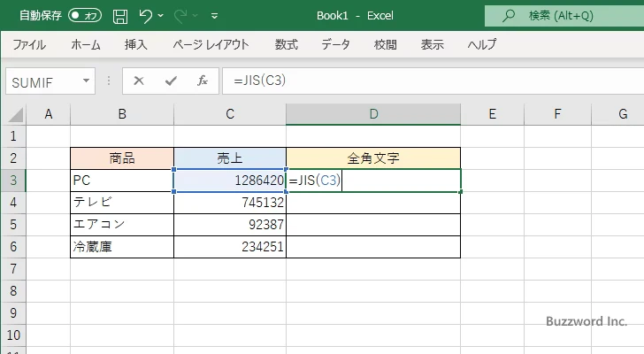This screenshot has width=644, height=354.
Task: Click the Undo arrow icon
Action: pyautogui.click(x=146, y=16)
